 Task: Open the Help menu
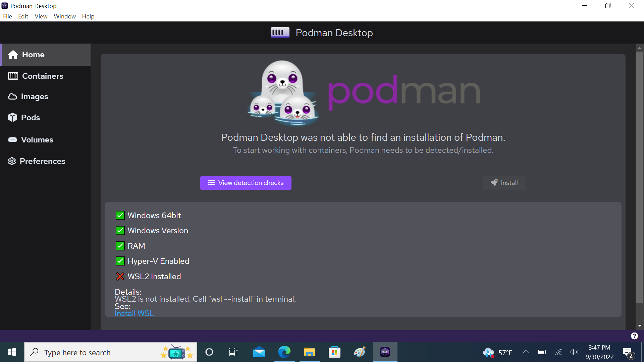click(88, 16)
